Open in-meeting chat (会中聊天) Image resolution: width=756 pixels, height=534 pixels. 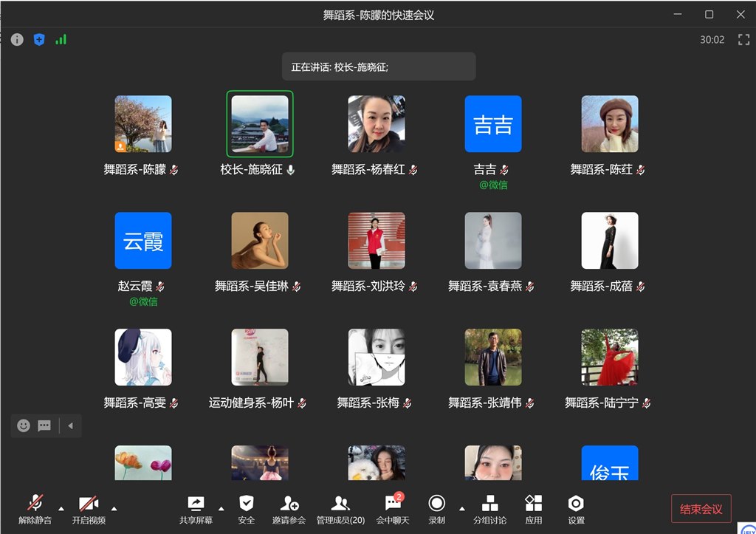point(393,508)
